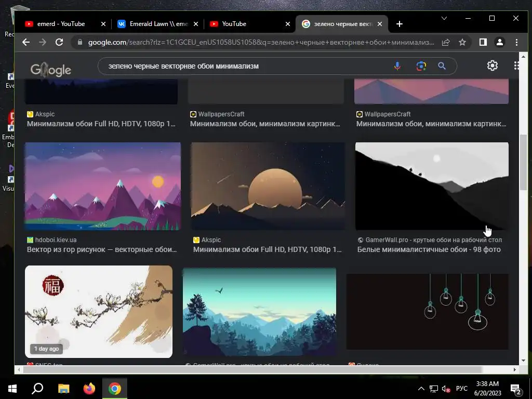Viewport: 532px width, 399px height.
Task: Open Chrome three-dot menu
Action: 516,42
